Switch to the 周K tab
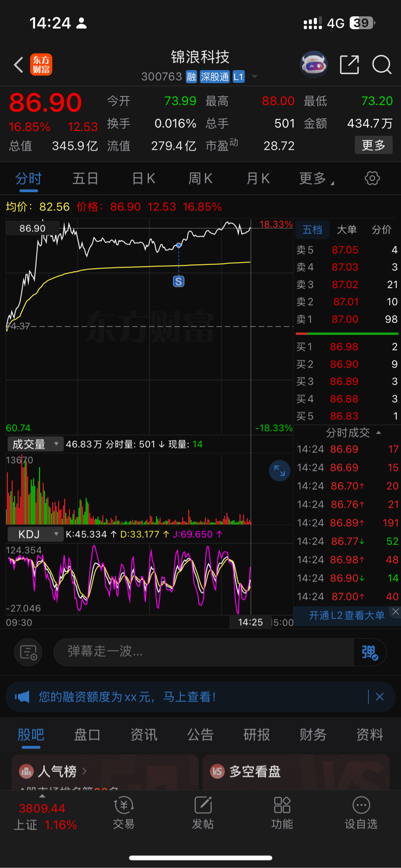 coord(200,179)
